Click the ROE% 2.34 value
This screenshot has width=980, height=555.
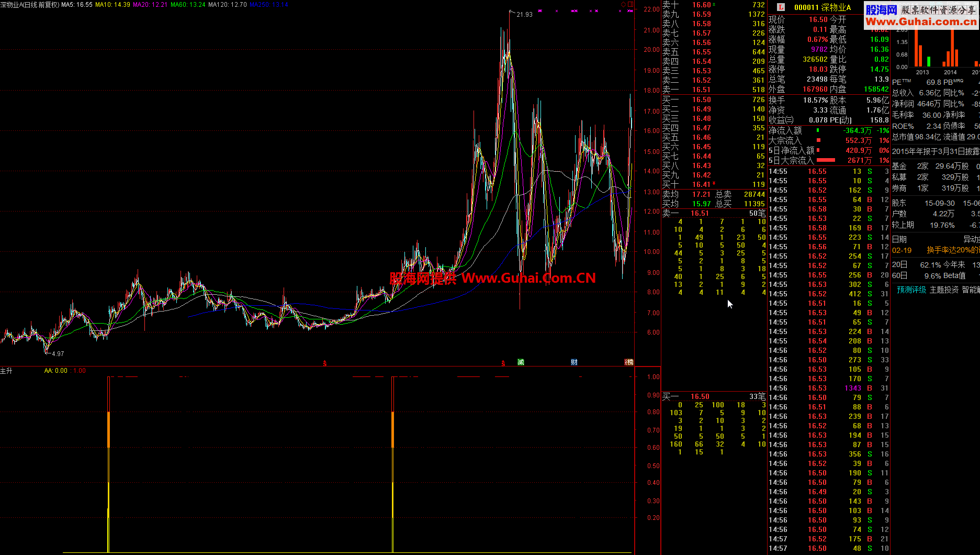click(x=933, y=126)
